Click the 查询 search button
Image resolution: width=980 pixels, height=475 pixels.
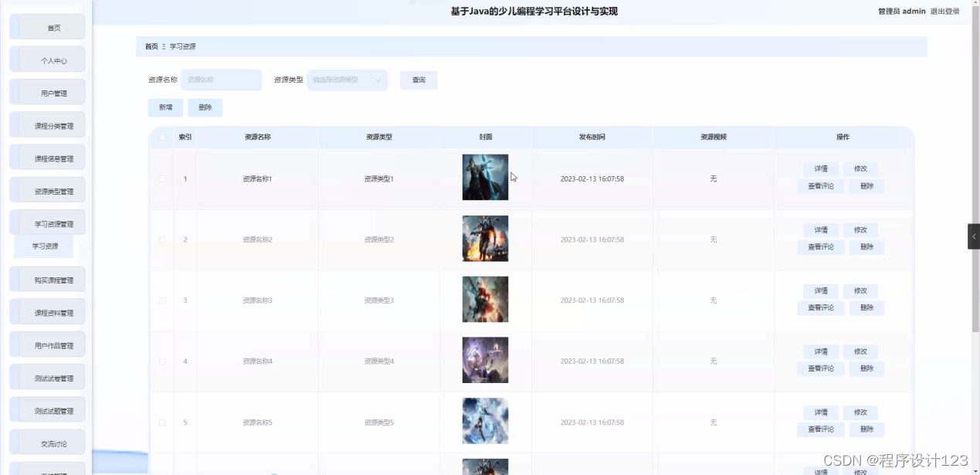click(x=419, y=80)
